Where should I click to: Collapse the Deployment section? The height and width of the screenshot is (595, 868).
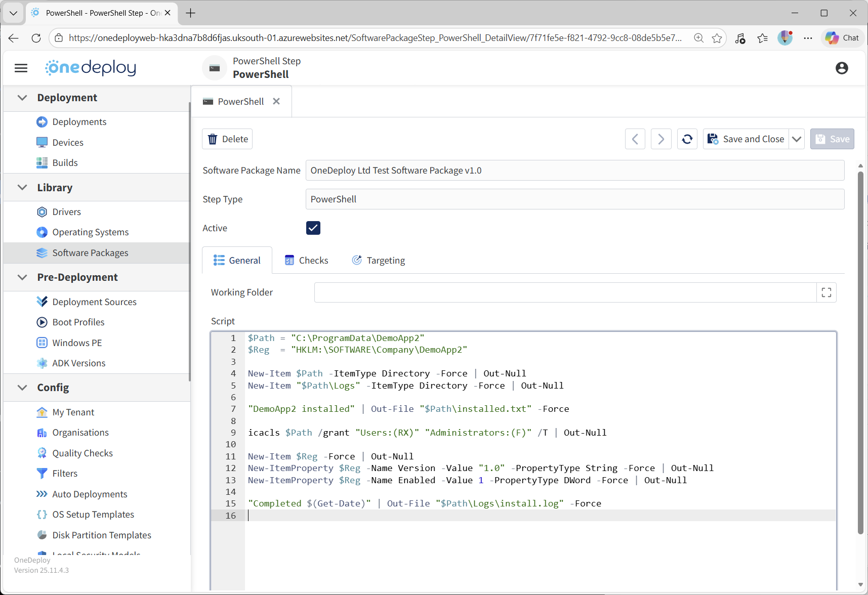coord(22,98)
